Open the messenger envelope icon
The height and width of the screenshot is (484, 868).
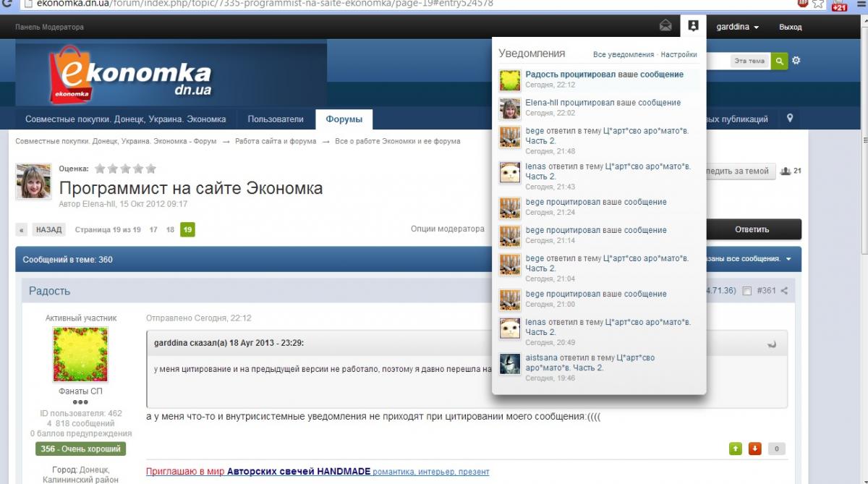coord(665,26)
